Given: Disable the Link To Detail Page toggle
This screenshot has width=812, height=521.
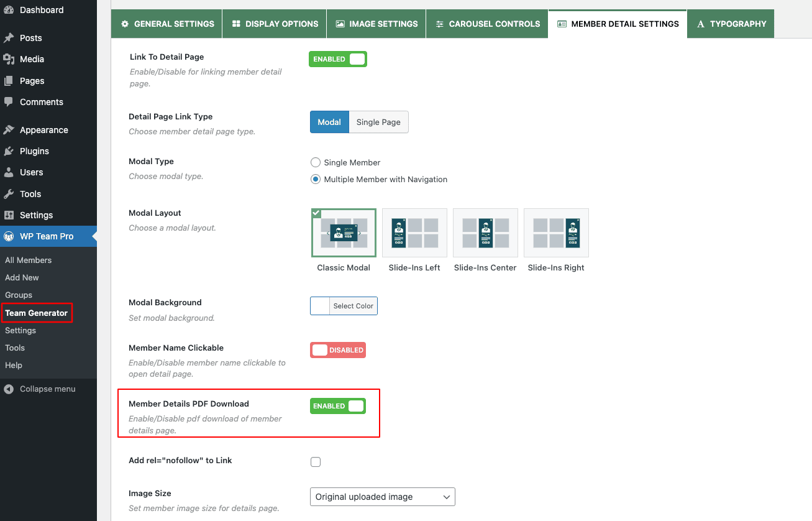Looking at the screenshot, I should [338, 59].
